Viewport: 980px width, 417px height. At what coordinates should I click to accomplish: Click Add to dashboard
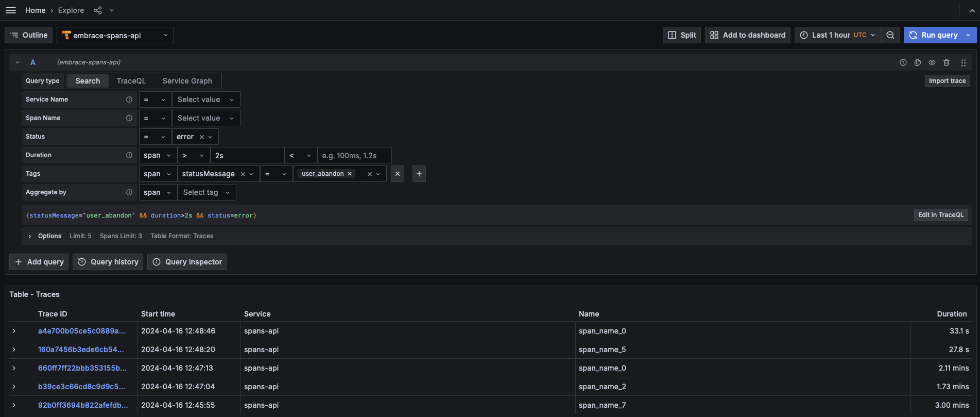[748, 35]
